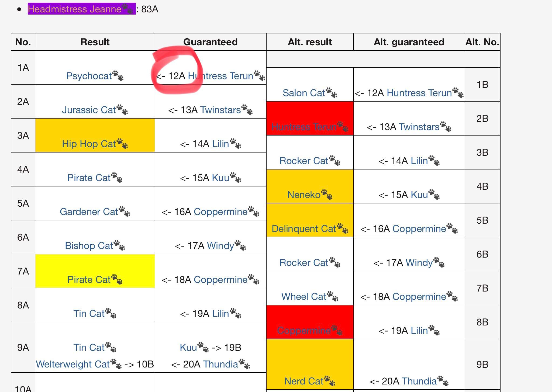Open Rocker Cat link in row 6B

(304, 263)
